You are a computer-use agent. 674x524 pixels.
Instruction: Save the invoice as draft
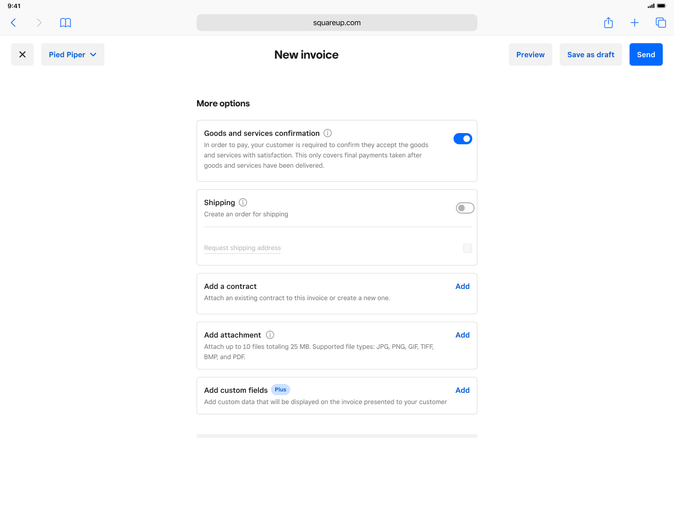[x=590, y=55]
